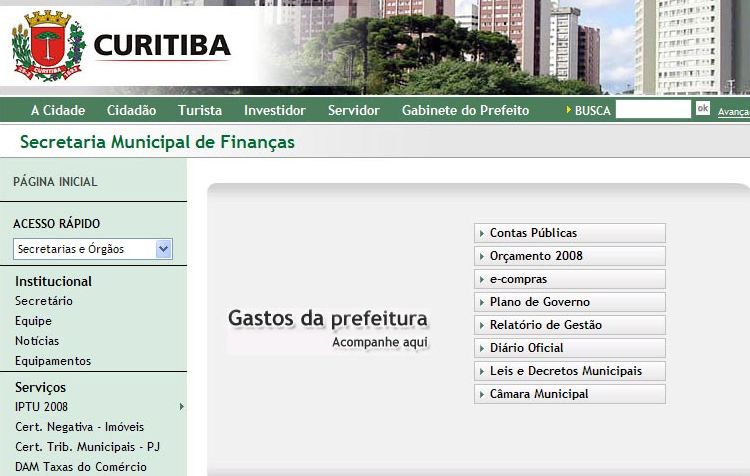750x476 pixels.
Task: Click the Serviços section heading
Action: click(x=40, y=387)
